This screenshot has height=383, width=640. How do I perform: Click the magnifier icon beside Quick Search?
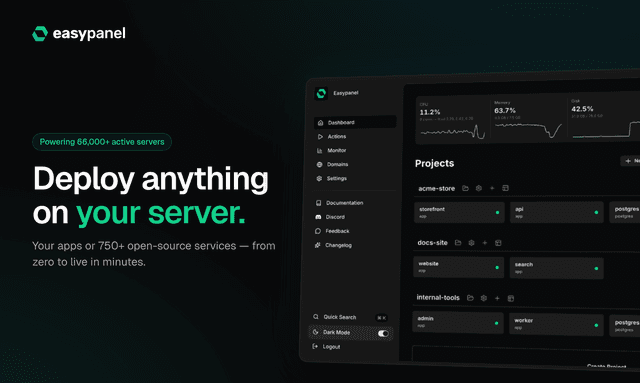pos(316,317)
